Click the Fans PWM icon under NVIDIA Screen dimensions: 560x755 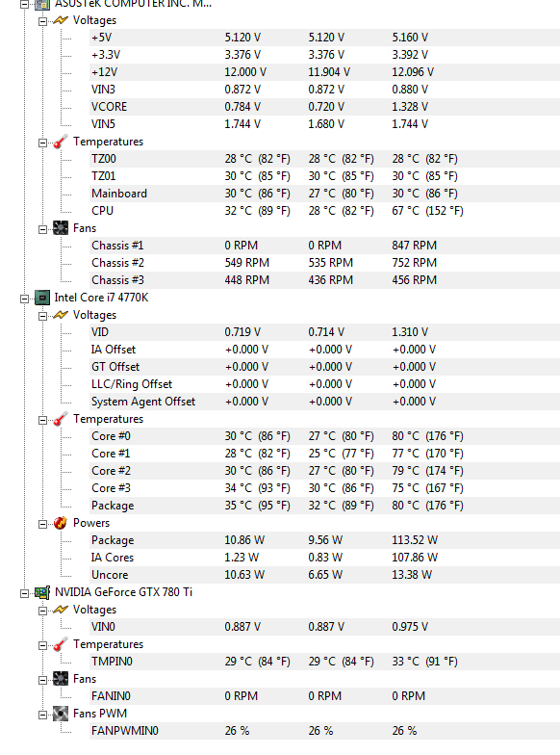(x=60, y=714)
